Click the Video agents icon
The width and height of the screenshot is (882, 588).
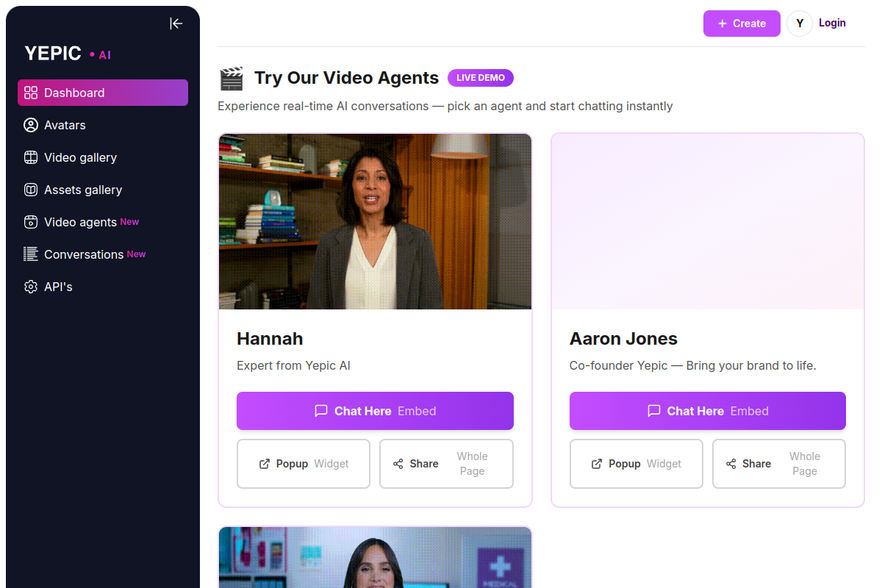[x=31, y=222]
